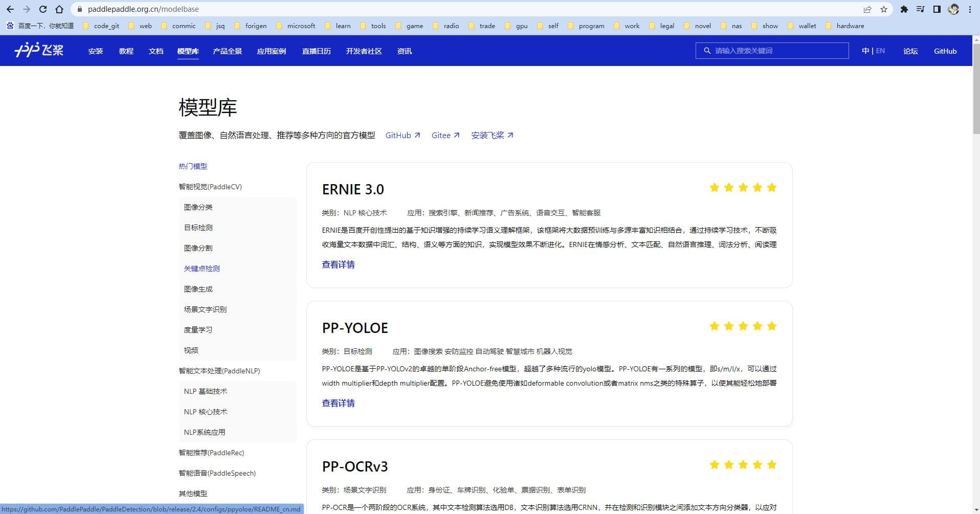Image resolution: width=980 pixels, height=514 pixels.
Task: Open the hardware bookmark folder
Action: pos(845,26)
